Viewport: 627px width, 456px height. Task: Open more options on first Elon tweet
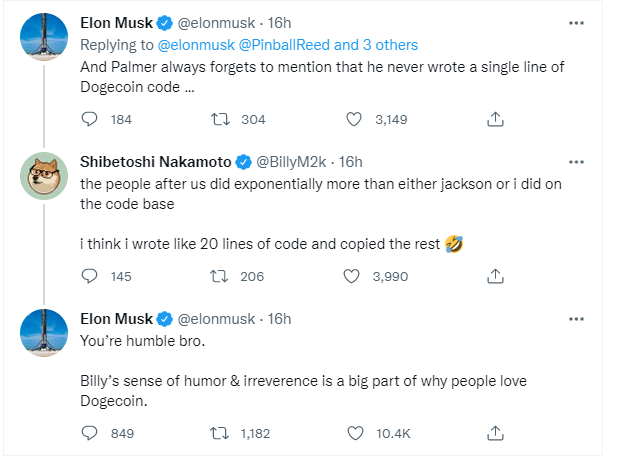(576, 22)
